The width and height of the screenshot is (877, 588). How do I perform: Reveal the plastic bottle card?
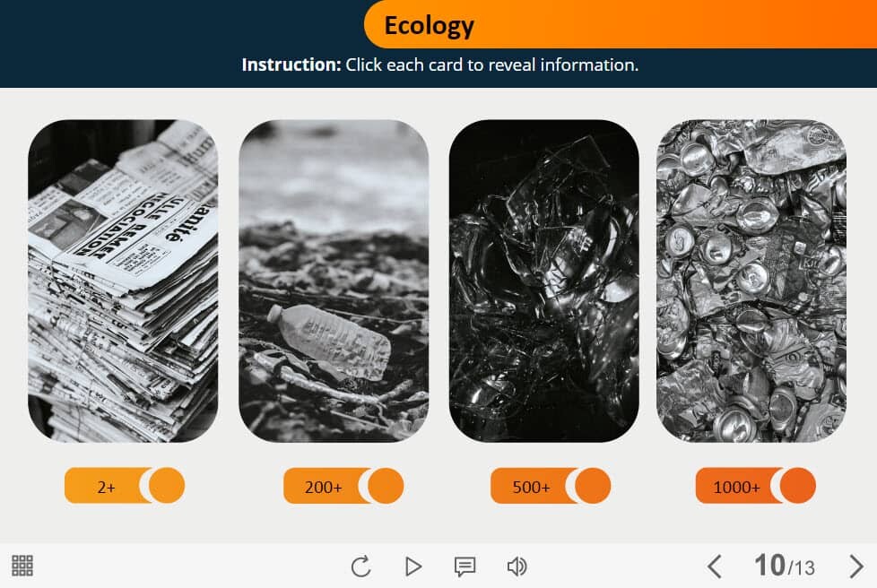(334, 281)
